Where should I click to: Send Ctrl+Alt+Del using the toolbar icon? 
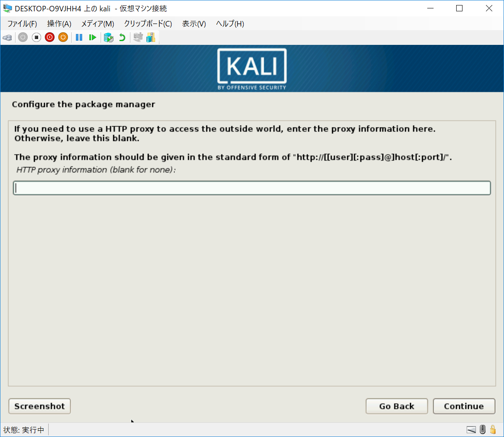(7, 38)
